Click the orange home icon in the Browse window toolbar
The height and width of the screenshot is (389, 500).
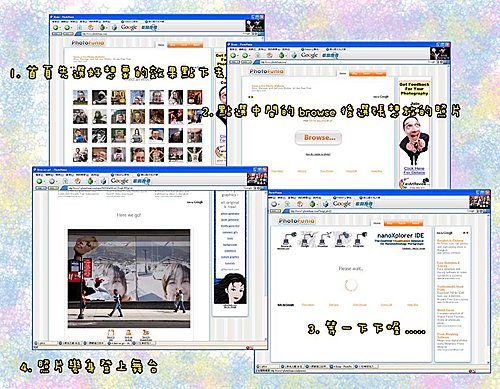click(270, 55)
